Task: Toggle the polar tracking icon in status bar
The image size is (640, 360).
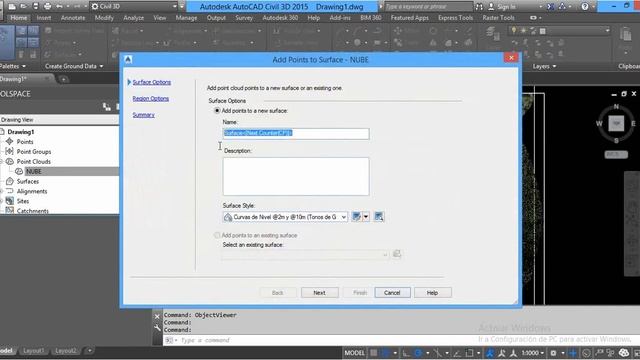Action: coord(418,353)
